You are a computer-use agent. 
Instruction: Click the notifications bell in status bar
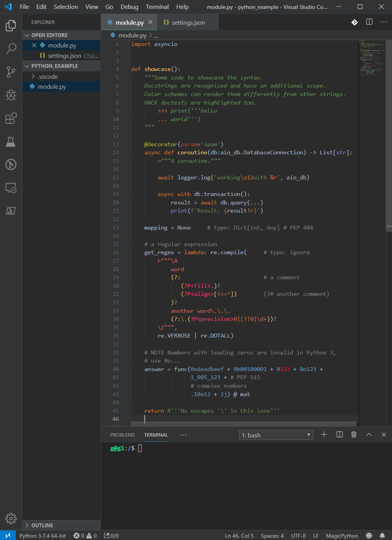(x=382, y=535)
